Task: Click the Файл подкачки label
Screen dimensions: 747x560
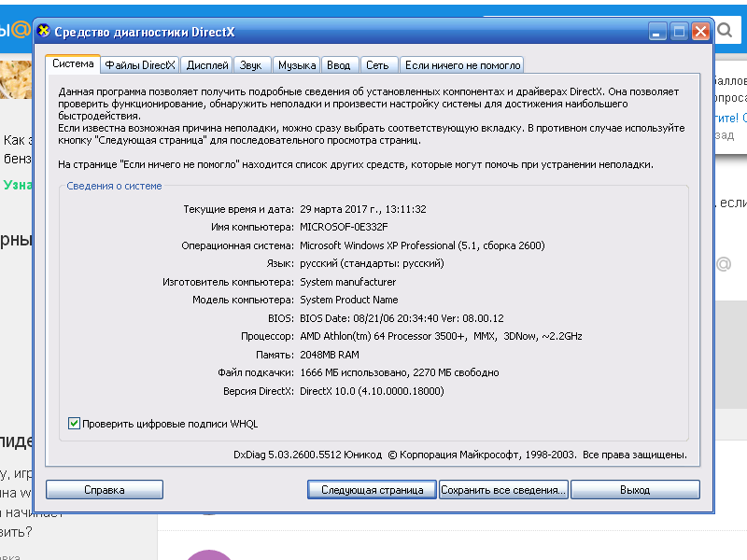Action: (x=256, y=372)
